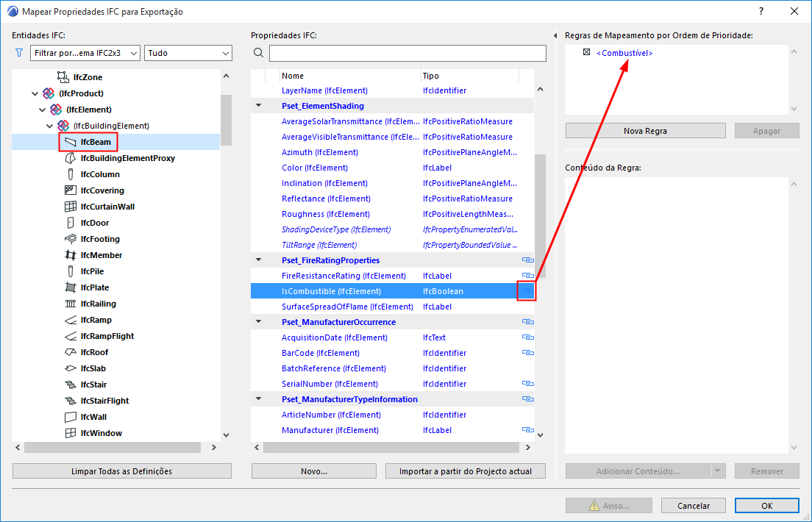Click the funnel filter icon above entity tree
The image size is (812, 522).
point(19,53)
